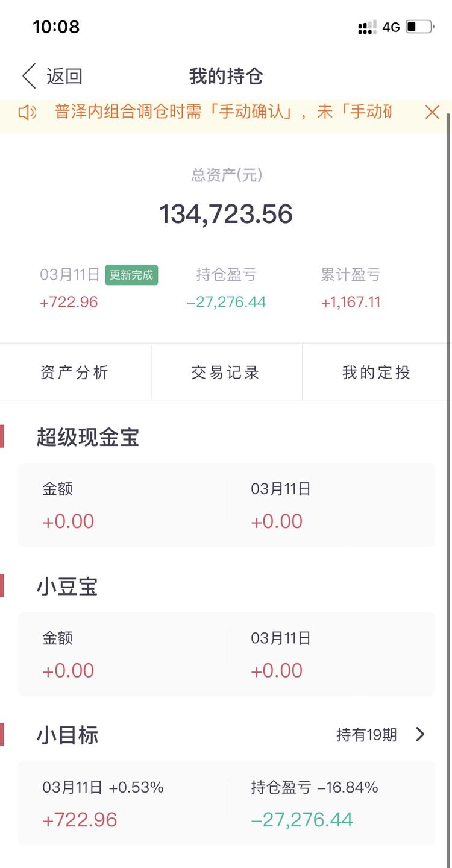
Task: Tap the total assets 134,723.56 amount
Action: pos(226,215)
